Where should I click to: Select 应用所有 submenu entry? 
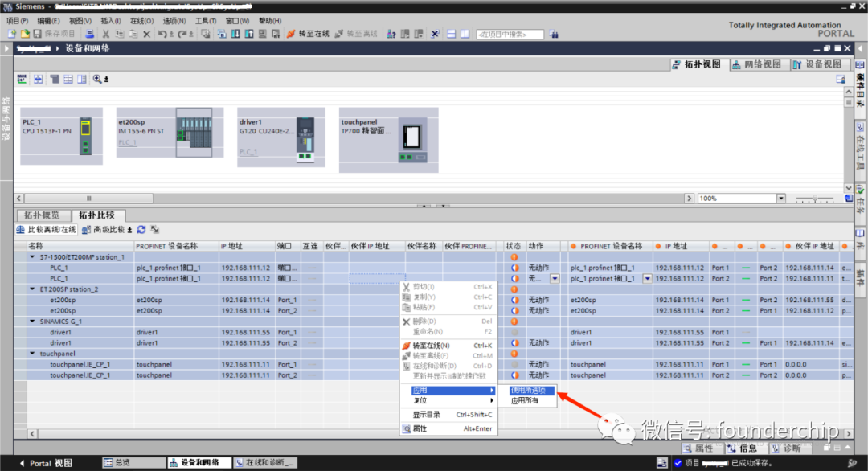(527, 401)
